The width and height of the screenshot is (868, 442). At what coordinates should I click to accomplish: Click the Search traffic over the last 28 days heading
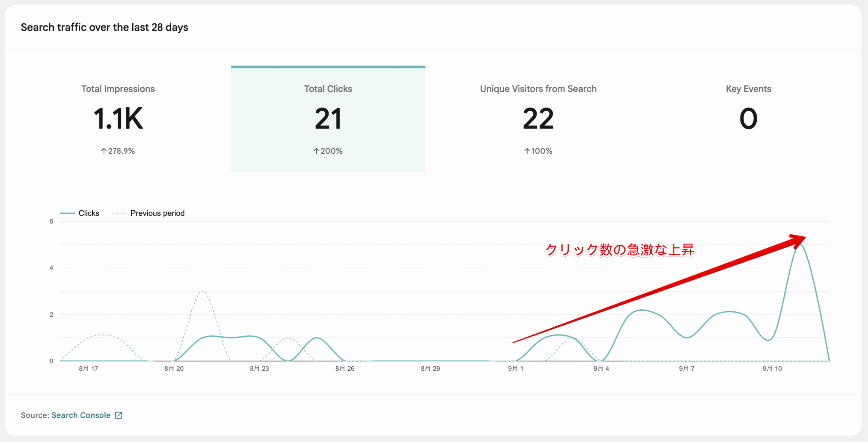click(104, 27)
